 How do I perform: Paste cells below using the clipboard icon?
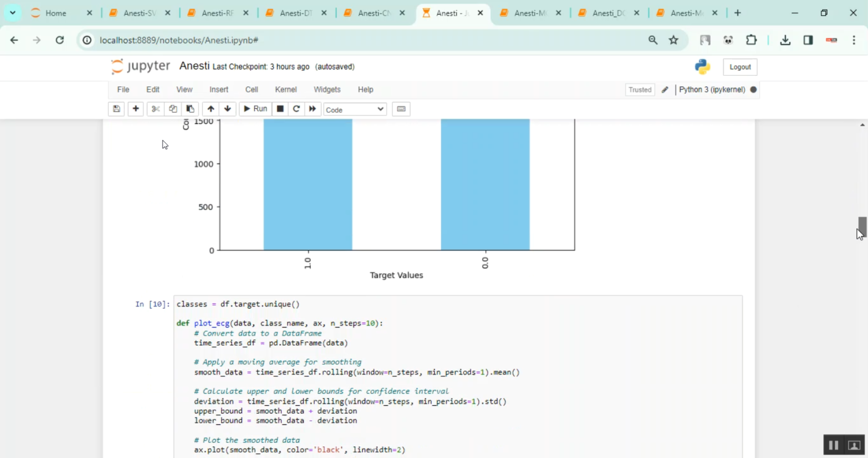tap(190, 109)
